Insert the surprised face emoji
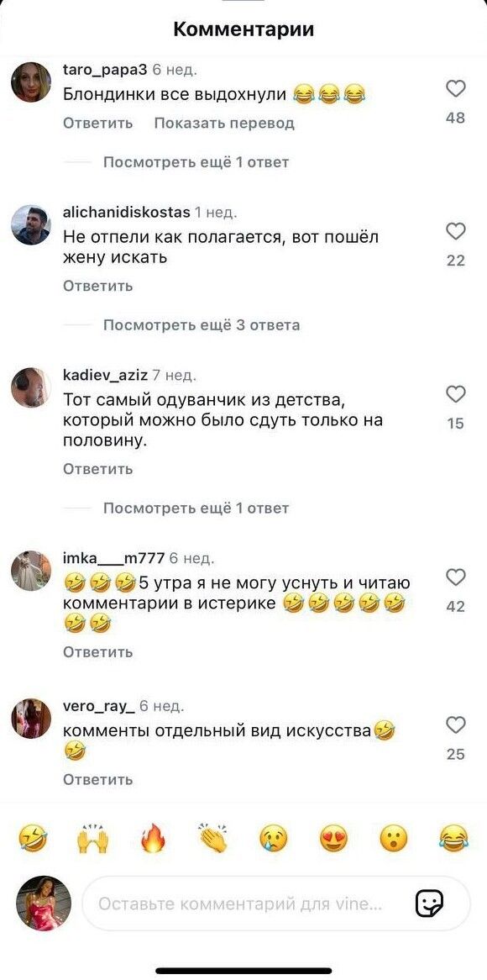Image resolution: width=487 pixels, height=980 pixels. pos(394,838)
